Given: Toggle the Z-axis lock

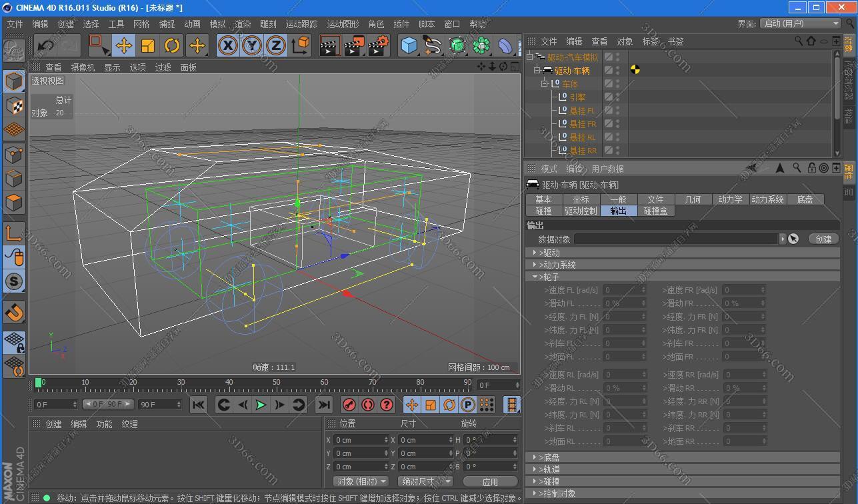Looking at the screenshot, I should pos(275,45).
